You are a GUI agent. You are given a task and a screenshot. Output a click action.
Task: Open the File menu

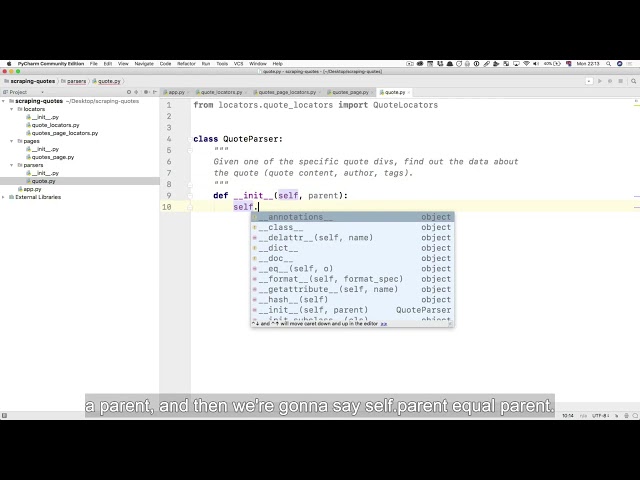click(93, 64)
